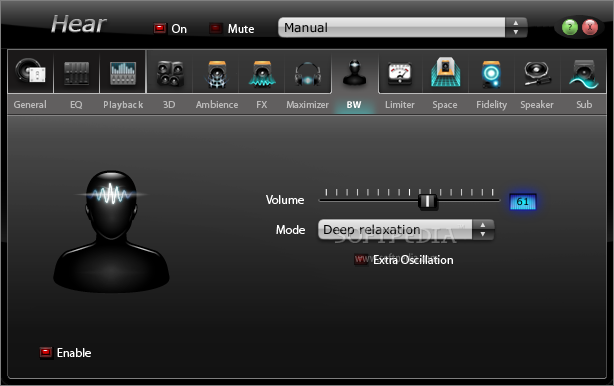614x386 pixels.
Task: Switch to the Speaker tab label
Action: click(x=537, y=105)
